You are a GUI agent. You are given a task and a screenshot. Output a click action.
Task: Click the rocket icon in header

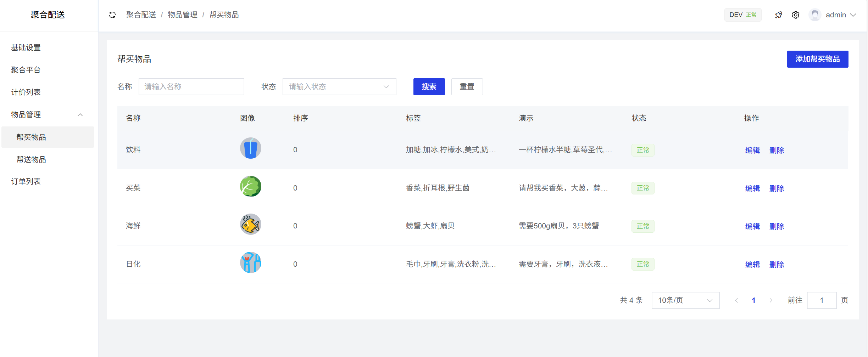tap(779, 15)
